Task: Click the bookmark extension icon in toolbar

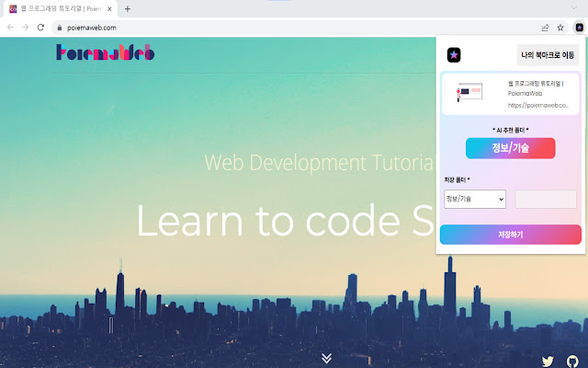Action: pos(580,28)
